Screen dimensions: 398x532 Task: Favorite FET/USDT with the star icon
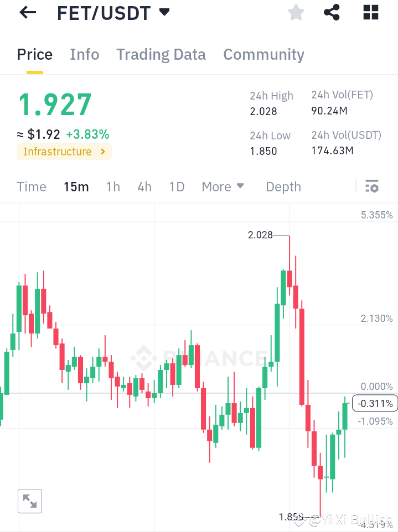coord(296,12)
